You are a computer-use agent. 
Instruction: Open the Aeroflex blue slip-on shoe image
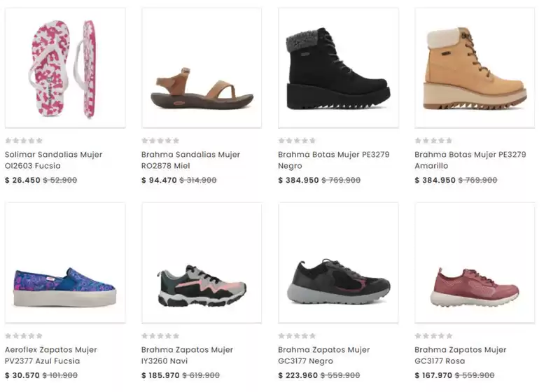[65, 263]
